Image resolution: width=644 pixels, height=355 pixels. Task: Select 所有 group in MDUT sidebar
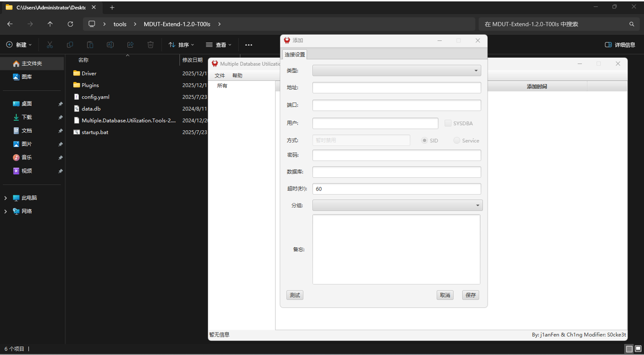(x=222, y=86)
